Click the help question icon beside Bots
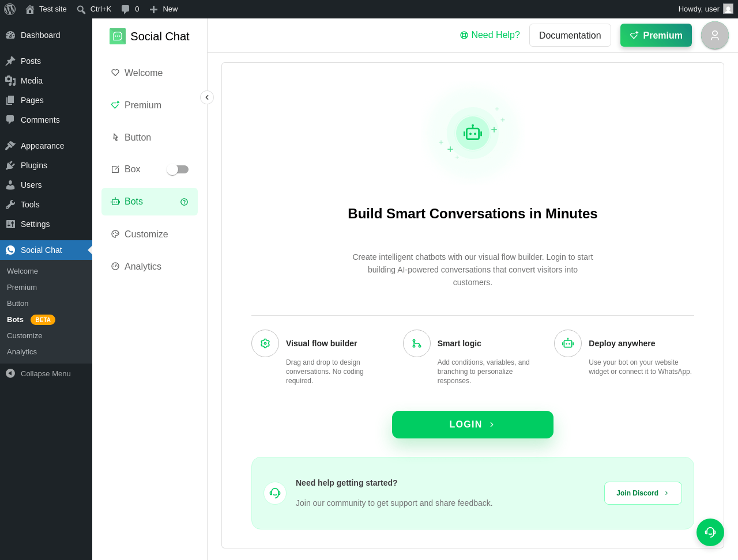 [x=184, y=202]
